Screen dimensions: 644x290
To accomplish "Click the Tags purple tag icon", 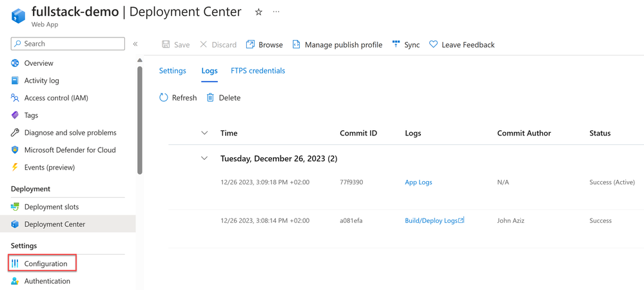I will [x=15, y=115].
